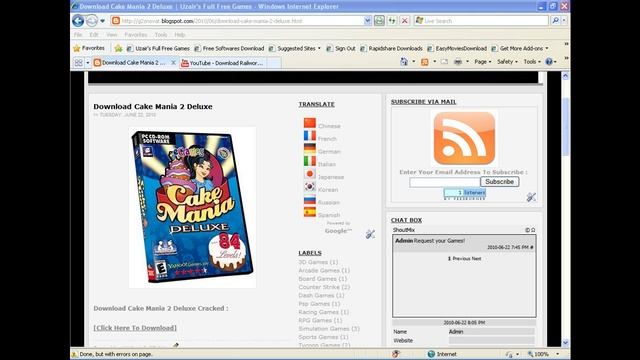Click the Home icon in command bar
The height and width of the screenshot is (360, 640).
[x=404, y=62]
